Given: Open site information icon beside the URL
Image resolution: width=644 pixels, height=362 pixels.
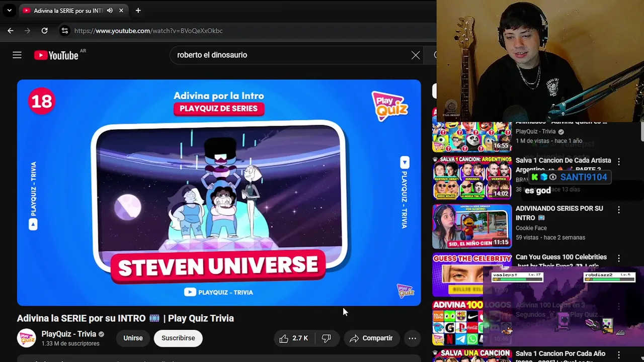Looking at the screenshot, I should click(64, 31).
